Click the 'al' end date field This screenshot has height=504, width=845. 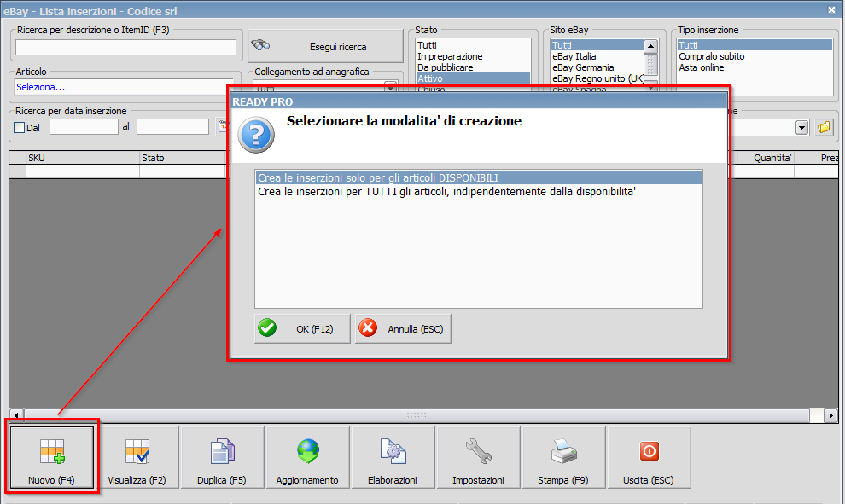(x=172, y=127)
